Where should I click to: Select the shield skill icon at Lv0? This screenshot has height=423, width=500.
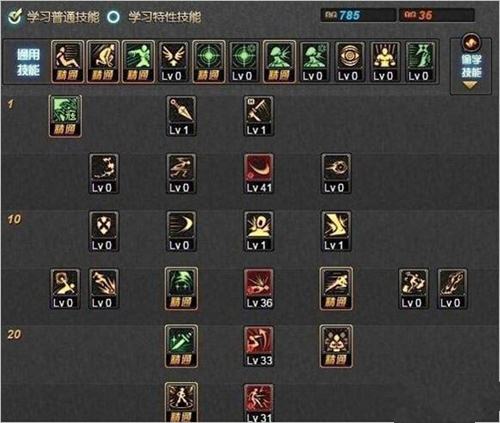pyautogui.click(x=104, y=231)
